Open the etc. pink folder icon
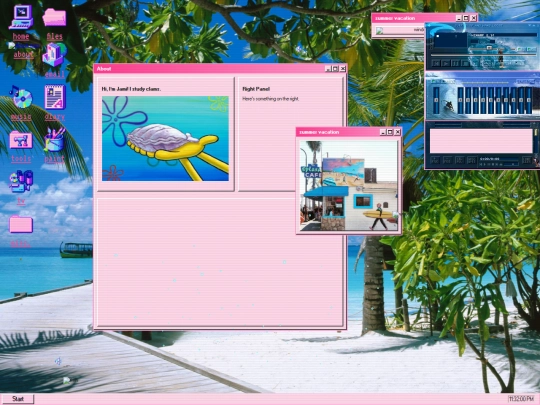Screen dimensions: 540x405 coord(21,225)
